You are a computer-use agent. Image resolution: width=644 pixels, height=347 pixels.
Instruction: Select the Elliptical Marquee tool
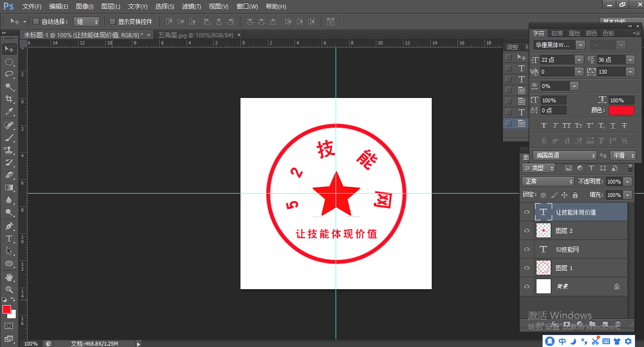(9, 62)
